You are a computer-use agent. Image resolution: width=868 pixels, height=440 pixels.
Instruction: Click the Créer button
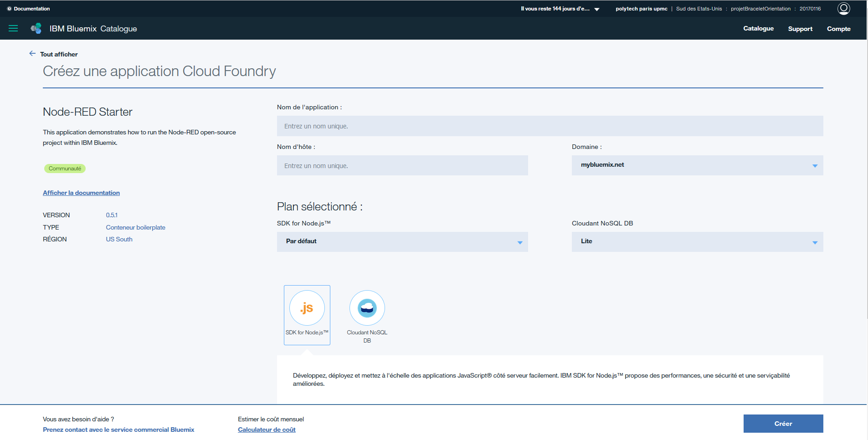point(783,424)
